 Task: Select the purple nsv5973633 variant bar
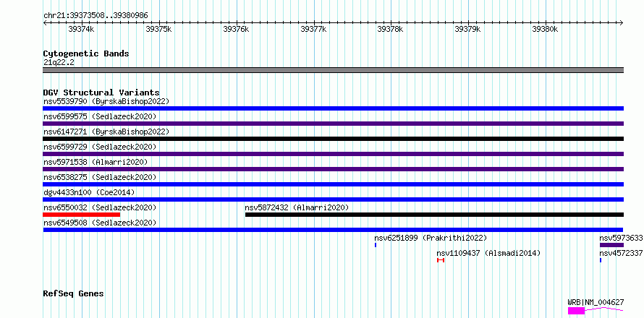coord(611,245)
